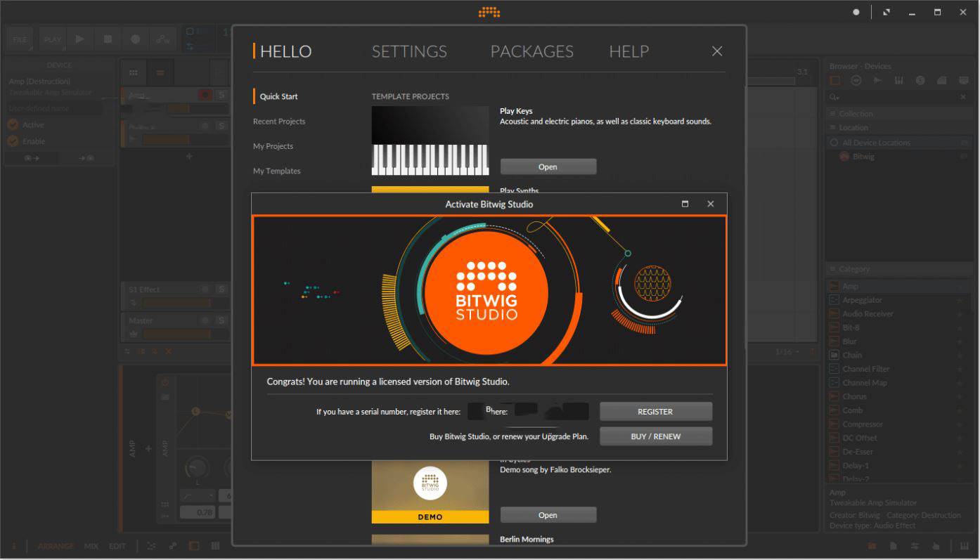Click the transport play triangle icon

tap(79, 39)
